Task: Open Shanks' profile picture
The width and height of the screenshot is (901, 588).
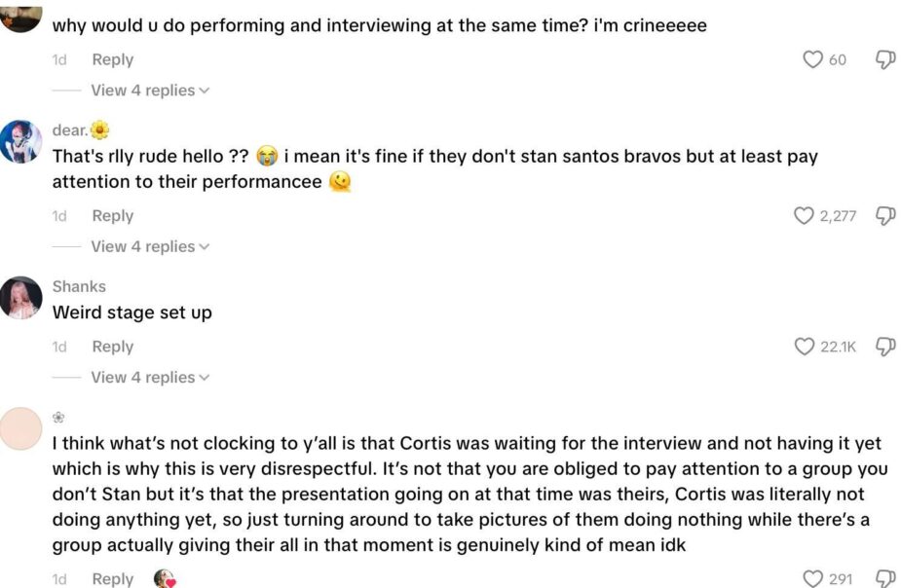Action: tap(20, 298)
